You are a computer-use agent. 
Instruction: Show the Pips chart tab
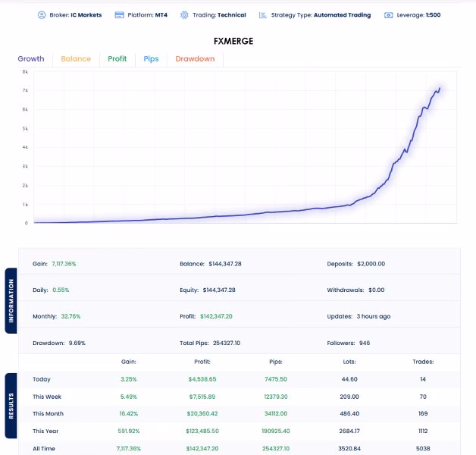(151, 58)
